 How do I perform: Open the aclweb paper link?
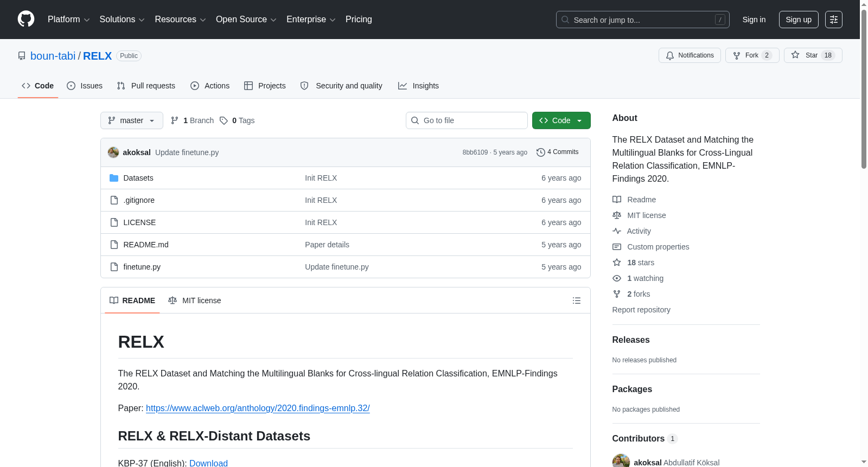click(x=258, y=408)
